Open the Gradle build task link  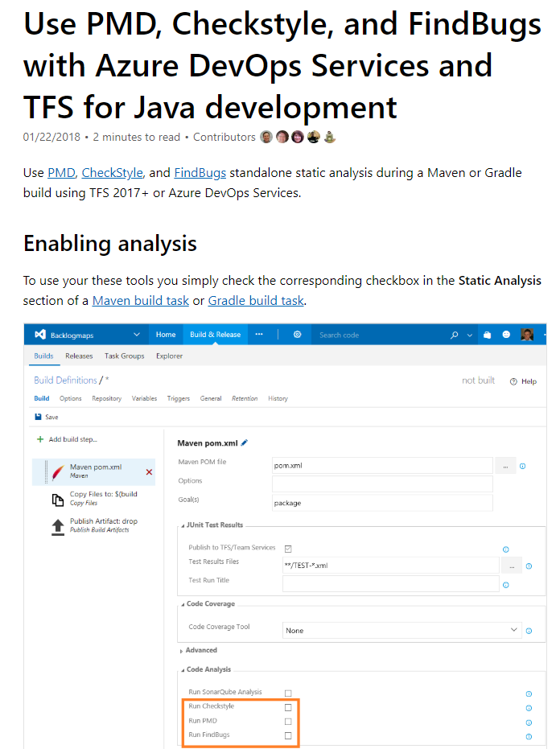pos(256,300)
